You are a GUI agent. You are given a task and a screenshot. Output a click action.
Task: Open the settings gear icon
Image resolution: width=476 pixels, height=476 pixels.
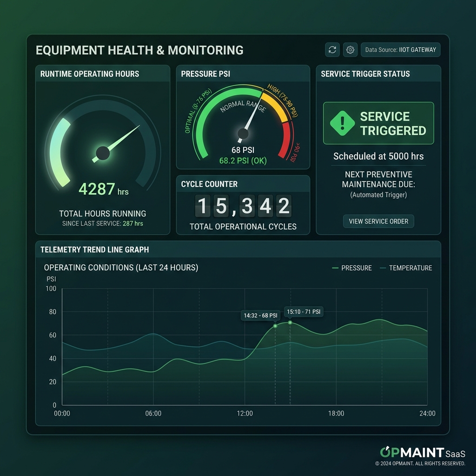(350, 50)
